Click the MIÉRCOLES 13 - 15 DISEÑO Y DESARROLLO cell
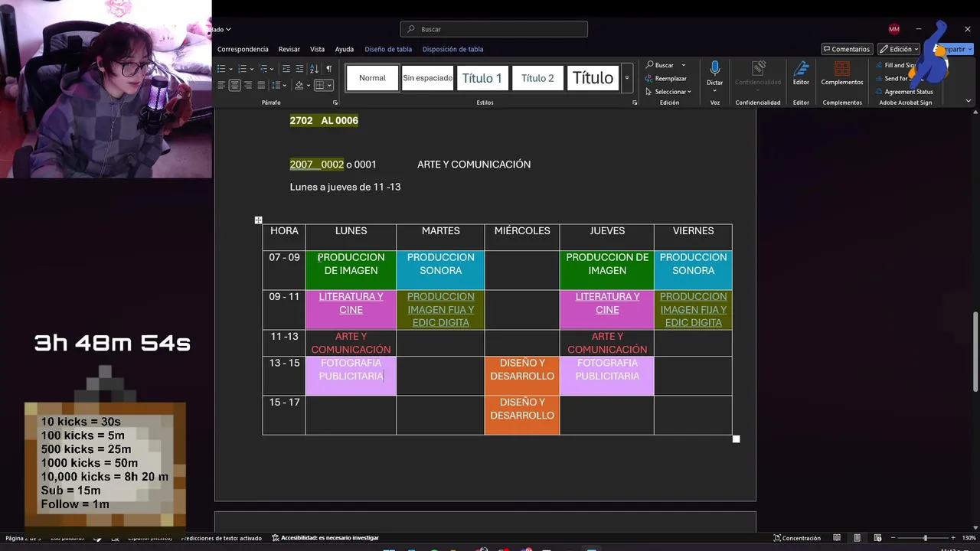This screenshot has height=551, width=980. [522, 376]
